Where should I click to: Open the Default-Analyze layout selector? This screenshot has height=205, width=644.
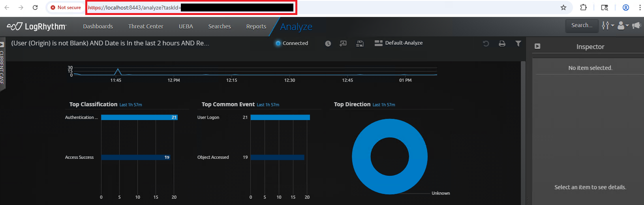pyautogui.click(x=399, y=43)
